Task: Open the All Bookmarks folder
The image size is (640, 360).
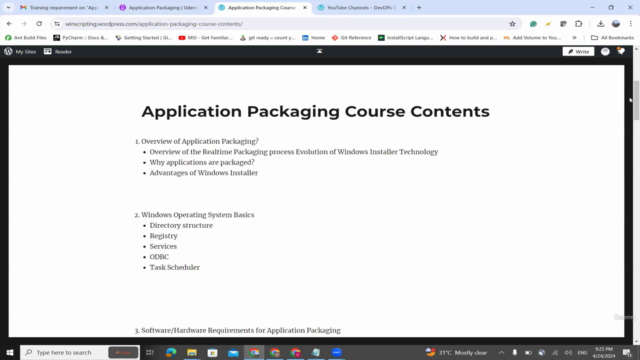Action: (613, 38)
